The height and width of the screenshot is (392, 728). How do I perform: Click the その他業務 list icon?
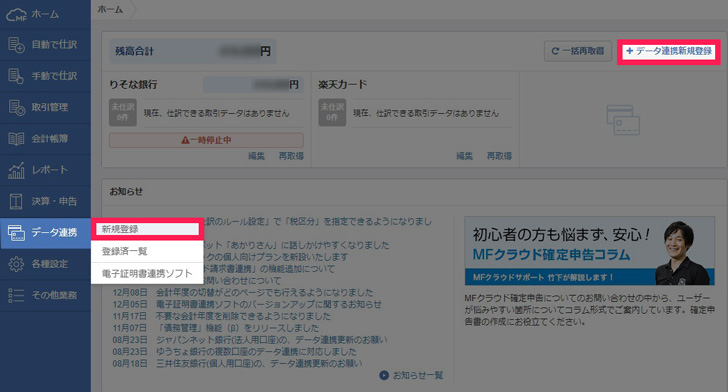16,295
